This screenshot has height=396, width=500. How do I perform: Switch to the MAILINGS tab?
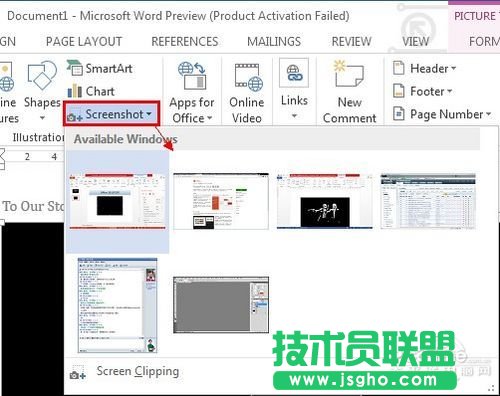pos(274,41)
